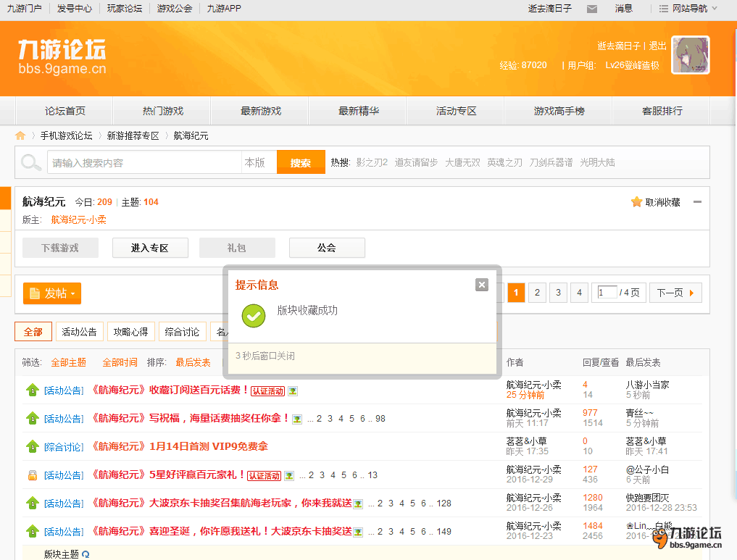Screen dimensions: 737x560
Task: Select the 攻略心得 category tab
Action: (x=130, y=332)
